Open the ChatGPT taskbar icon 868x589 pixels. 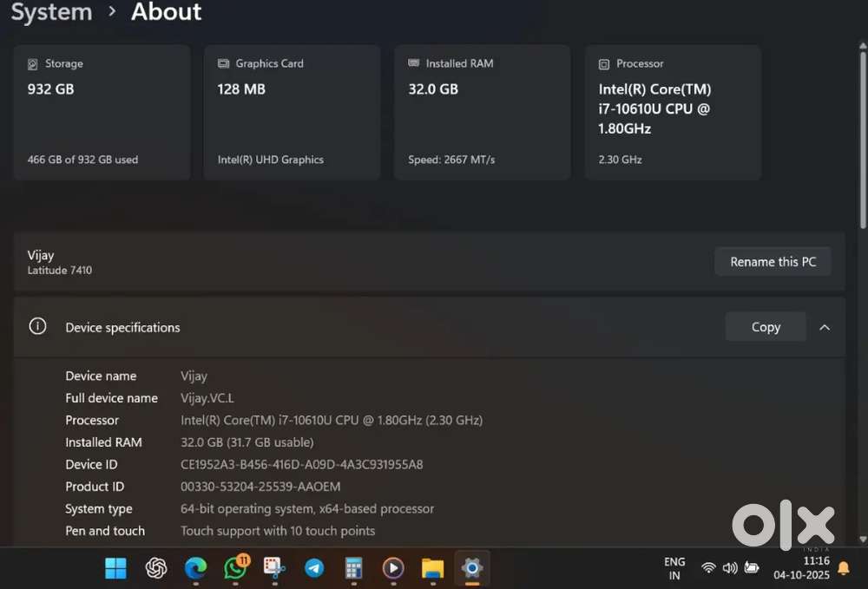pyautogui.click(x=155, y=568)
